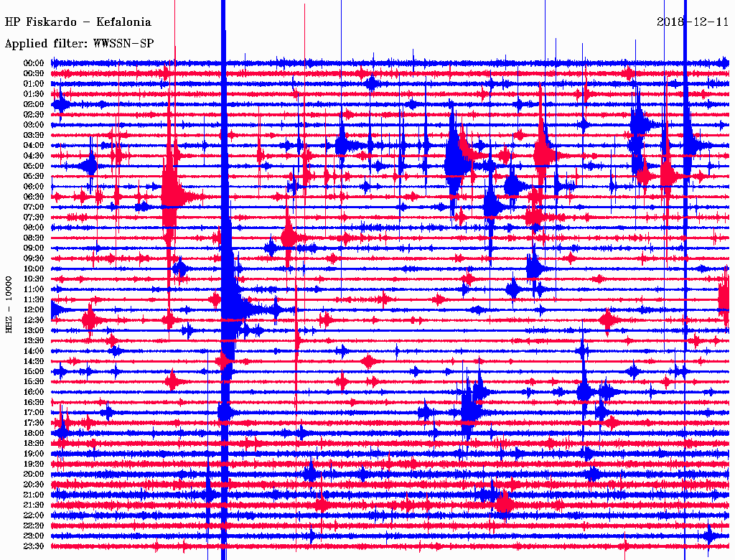Select the 19:30 time label
The width and height of the screenshot is (735, 560).
click(34, 464)
